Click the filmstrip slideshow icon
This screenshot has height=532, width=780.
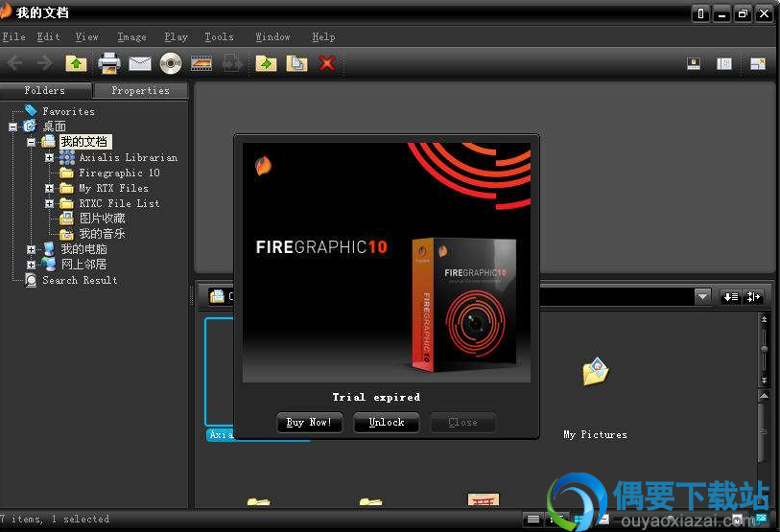coord(201,63)
